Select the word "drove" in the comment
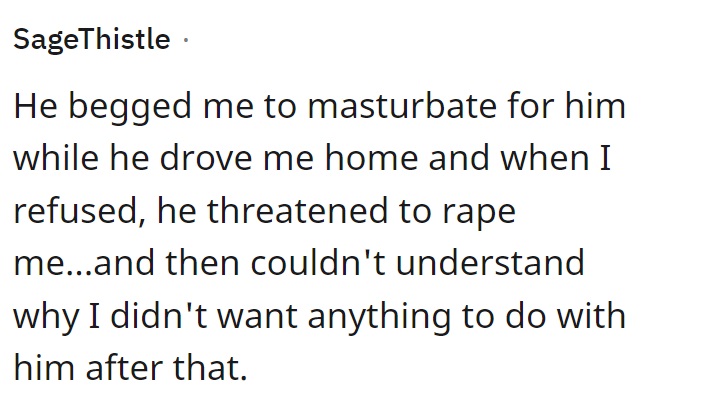 pyautogui.click(x=206, y=158)
